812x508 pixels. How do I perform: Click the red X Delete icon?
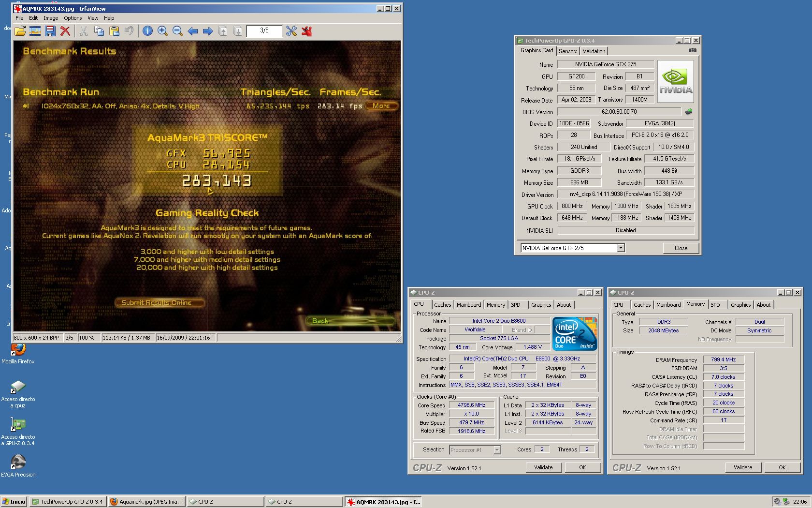(65, 31)
